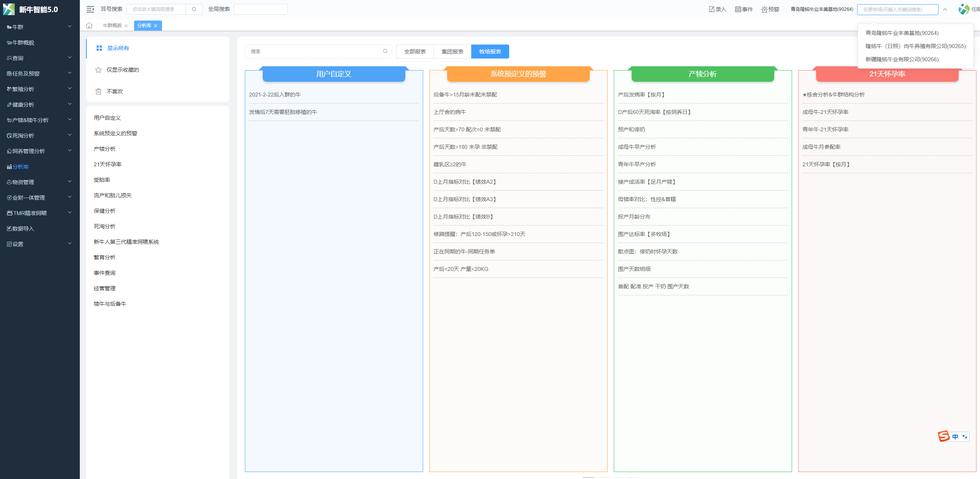Click the 全局搜索 input field
Viewport: 980px width, 479px height.
click(x=261, y=9)
